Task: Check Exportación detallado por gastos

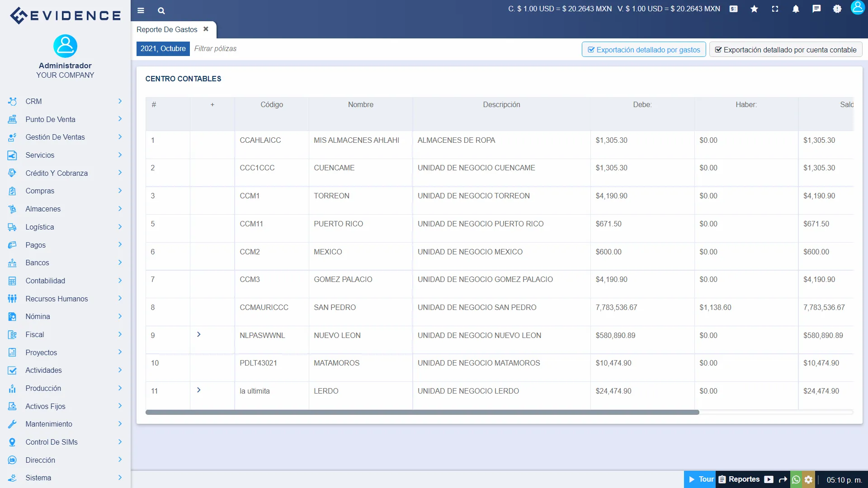Action: [x=643, y=49]
